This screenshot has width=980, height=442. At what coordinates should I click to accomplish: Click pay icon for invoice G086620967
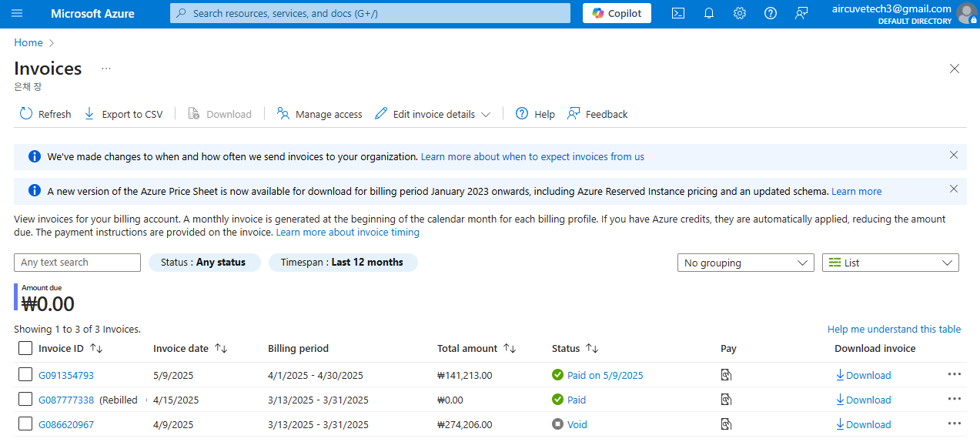[x=726, y=424]
